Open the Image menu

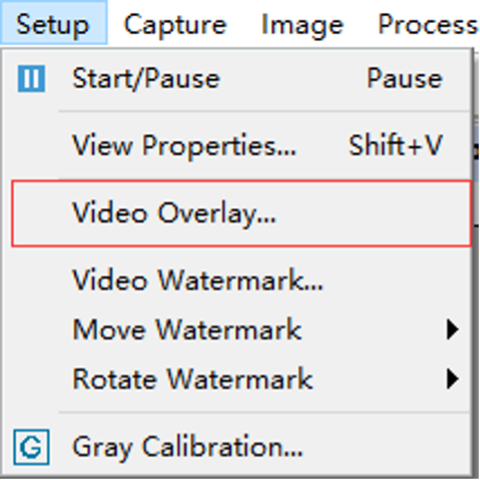[x=302, y=25]
